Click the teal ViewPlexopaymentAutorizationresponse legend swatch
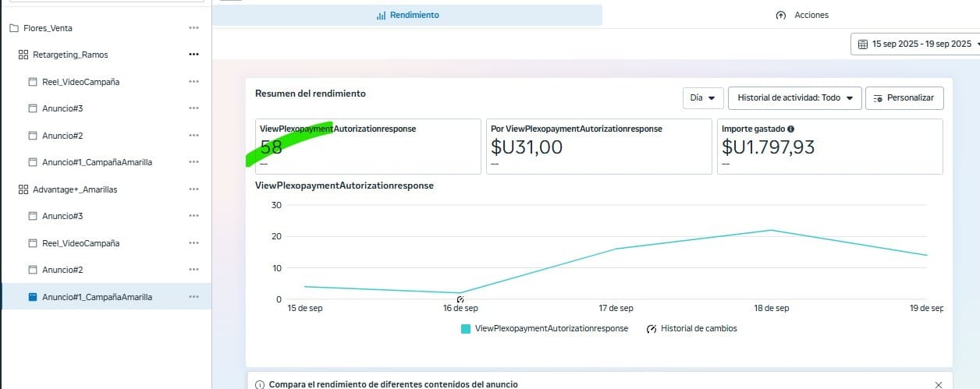 [466, 329]
